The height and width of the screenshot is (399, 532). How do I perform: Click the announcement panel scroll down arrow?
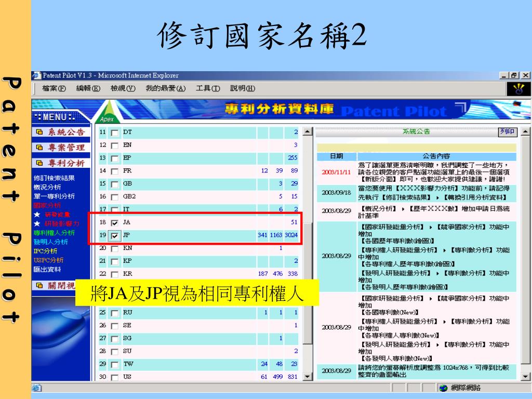[x=525, y=377]
